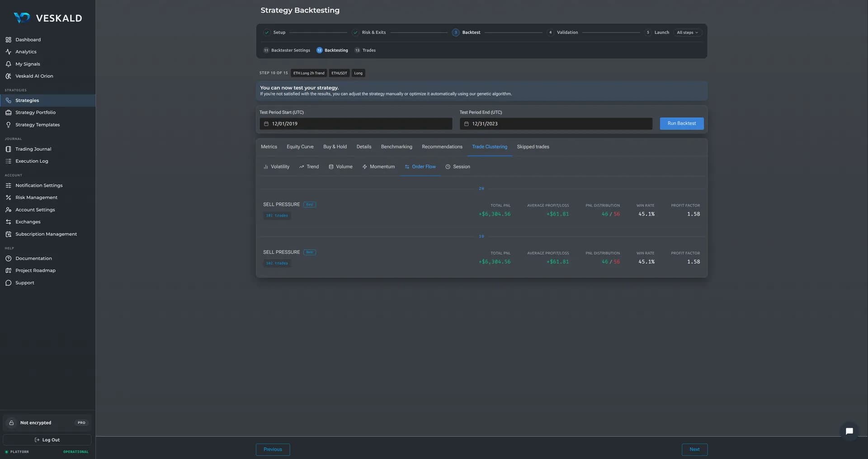This screenshot has height=459, width=868.
Task: Click the Execution Log list icon
Action: (x=8, y=161)
